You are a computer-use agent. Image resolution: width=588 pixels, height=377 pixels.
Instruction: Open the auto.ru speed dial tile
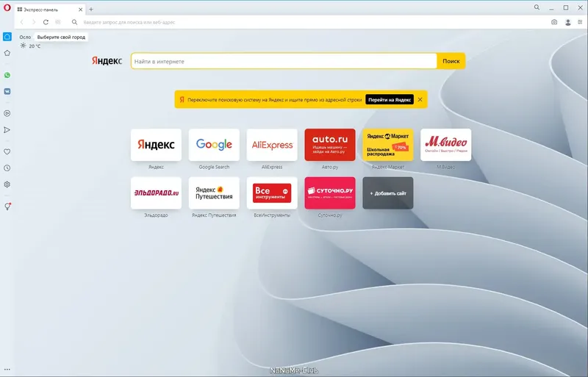tap(330, 145)
